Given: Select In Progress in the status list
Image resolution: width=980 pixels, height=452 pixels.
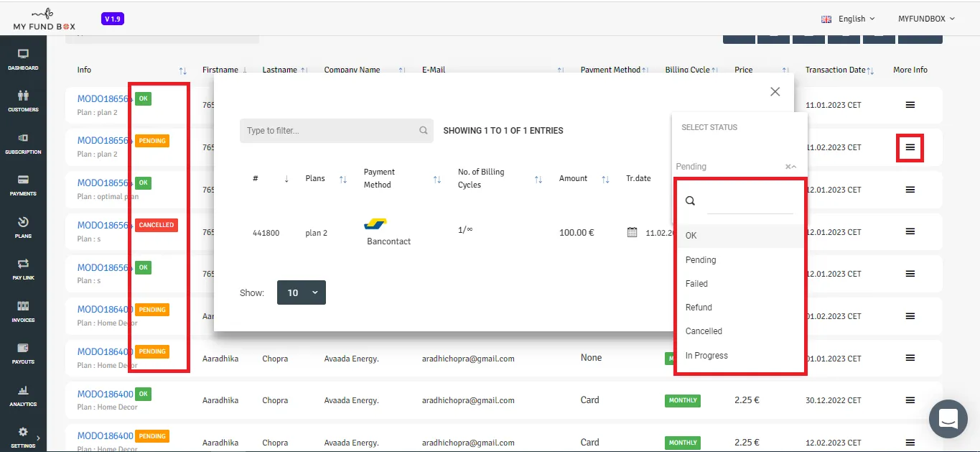Looking at the screenshot, I should point(739,356).
